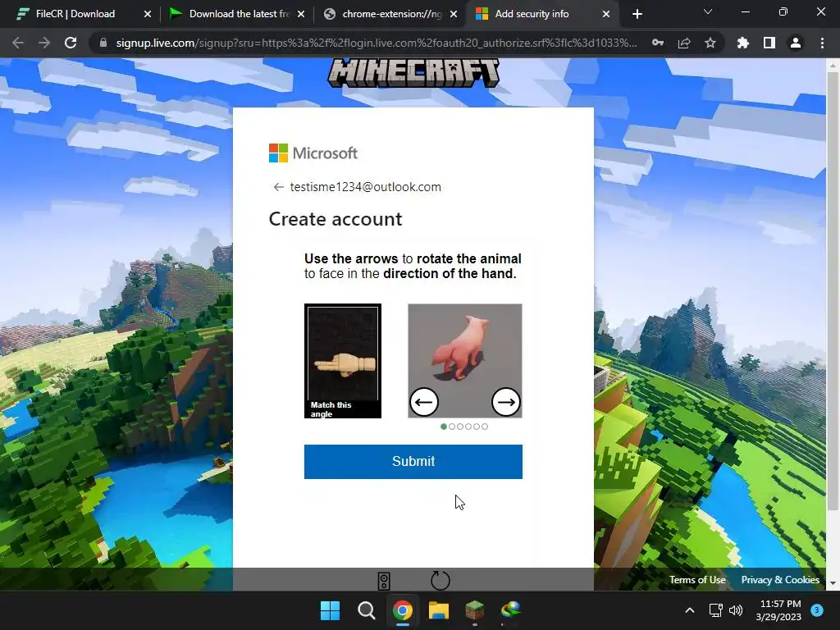Image resolution: width=840 pixels, height=630 pixels.
Task: Open saved passwords key icon
Action: pyautogui.click(x=658, y=43)
